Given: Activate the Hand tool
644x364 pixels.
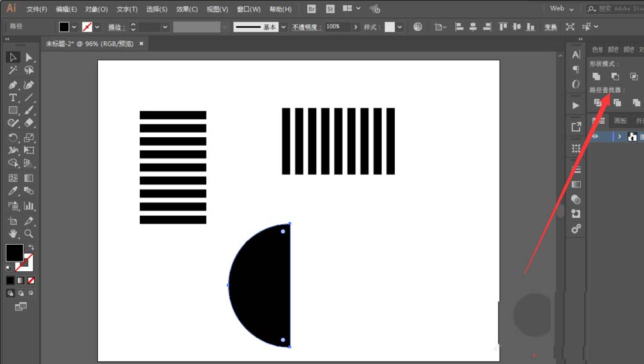Looking at the screenshot, I should [x=13, y=233].
